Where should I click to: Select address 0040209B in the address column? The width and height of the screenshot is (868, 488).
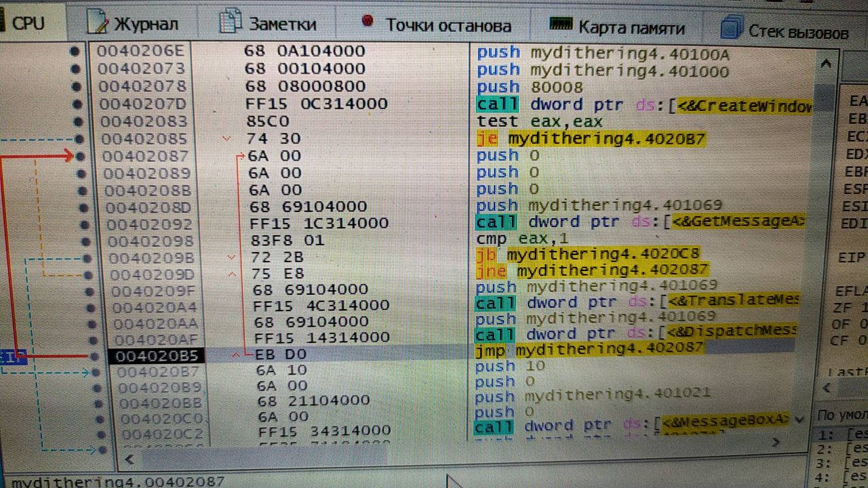click(x=151, y=258)
